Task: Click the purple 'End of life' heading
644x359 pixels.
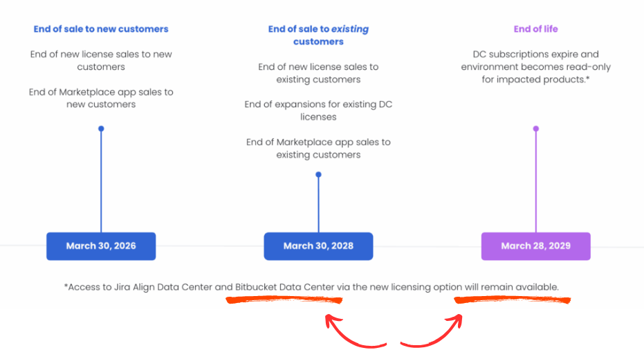Action: 535,29
